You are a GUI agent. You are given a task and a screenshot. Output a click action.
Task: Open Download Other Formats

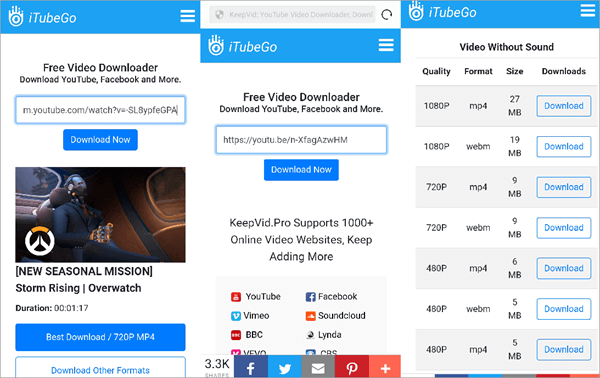click(100, 368)
